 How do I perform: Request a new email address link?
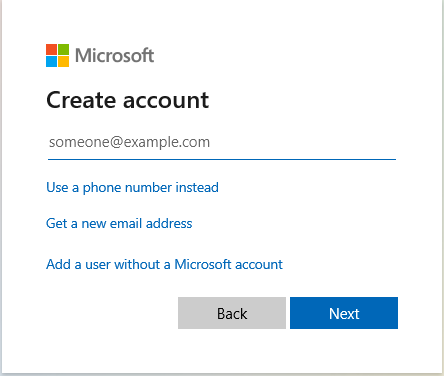pyautogui.click(x=119, y=223)
